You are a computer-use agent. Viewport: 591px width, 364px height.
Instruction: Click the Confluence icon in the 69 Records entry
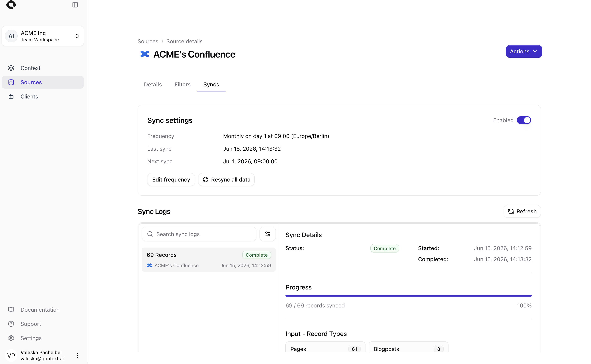coord(149,265)
